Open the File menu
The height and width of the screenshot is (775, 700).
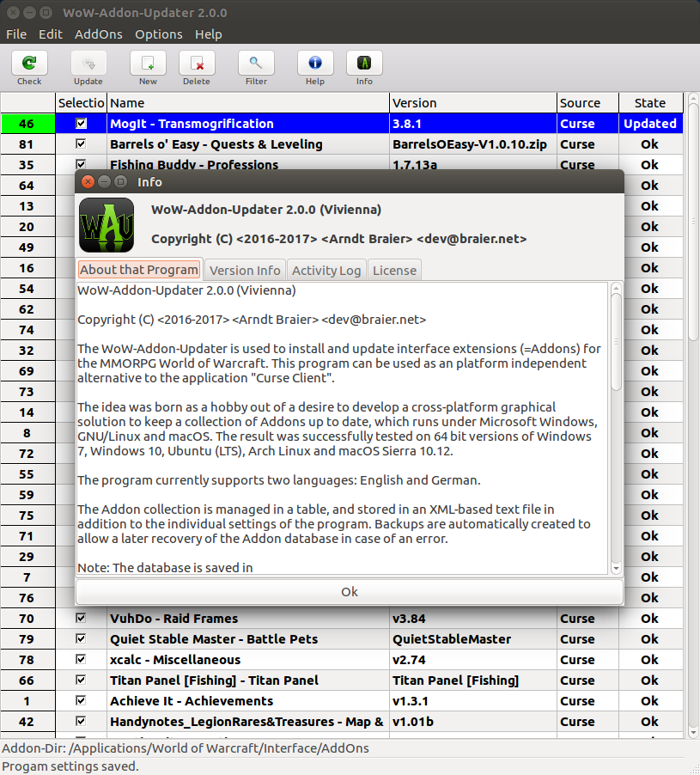point(16,34)
